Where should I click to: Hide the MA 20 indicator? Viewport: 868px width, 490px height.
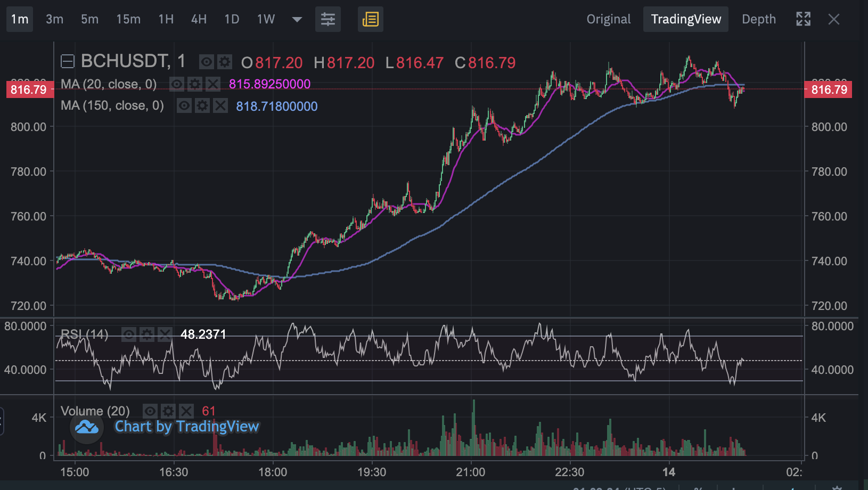click(177, 84)
